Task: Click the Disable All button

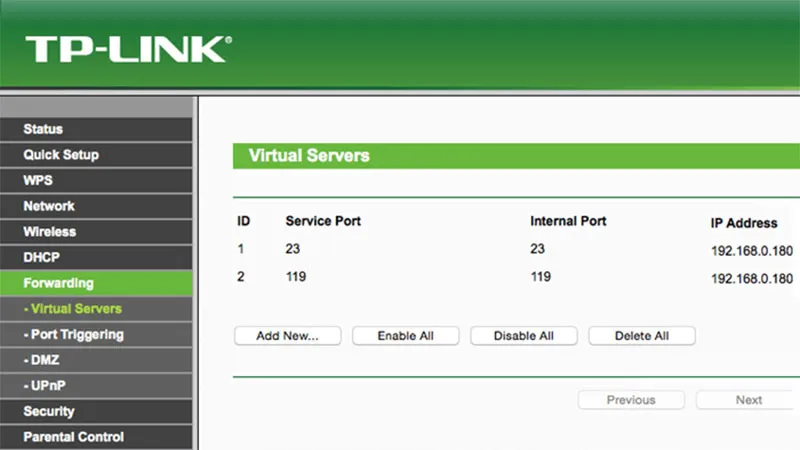Action: pyautogui.click(x=524, y=336)
